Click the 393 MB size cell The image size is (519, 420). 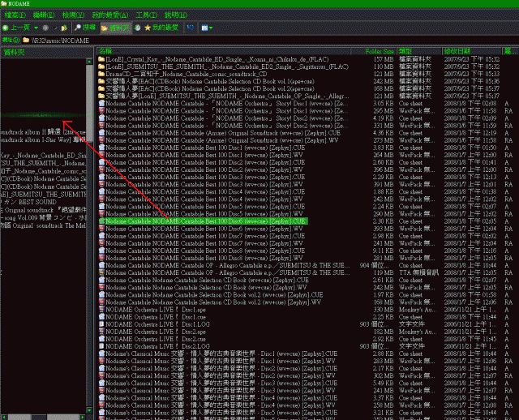coord(384,229)
